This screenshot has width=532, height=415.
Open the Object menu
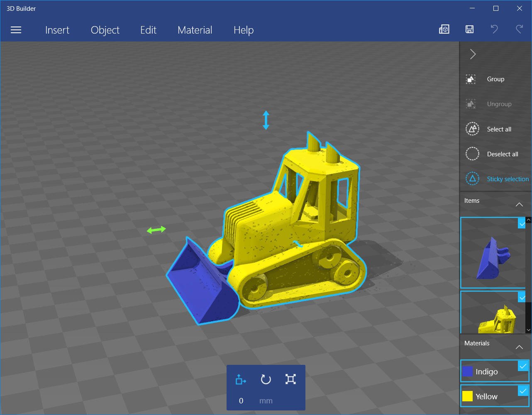click(x=105, y=30)
